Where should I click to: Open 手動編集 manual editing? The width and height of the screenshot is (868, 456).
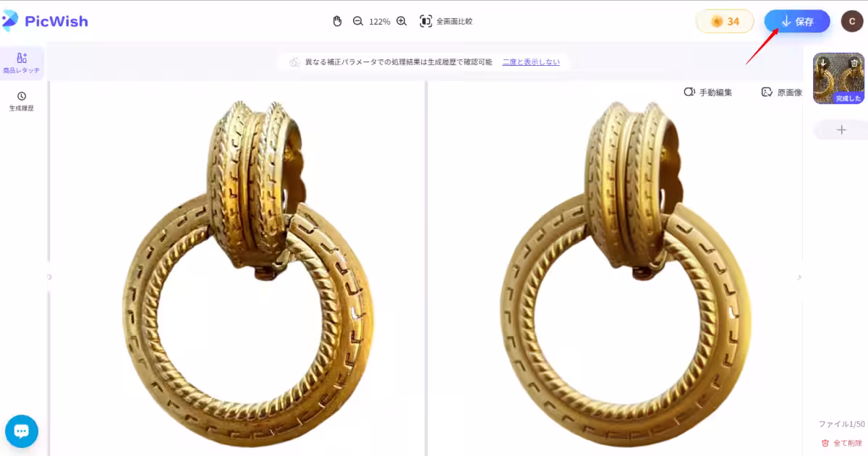pos(708,92)
